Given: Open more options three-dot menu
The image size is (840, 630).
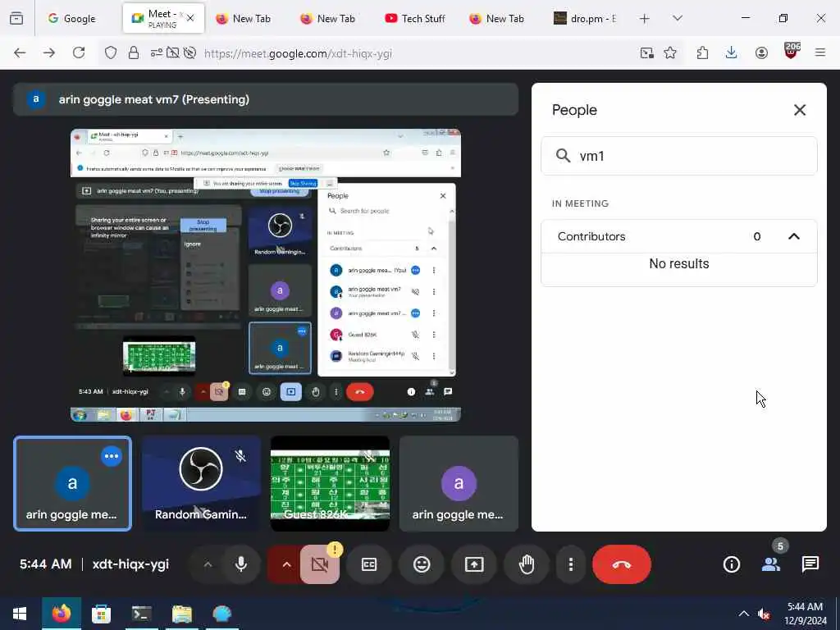Looking at the screenshot, I should [x=571, y=564].
